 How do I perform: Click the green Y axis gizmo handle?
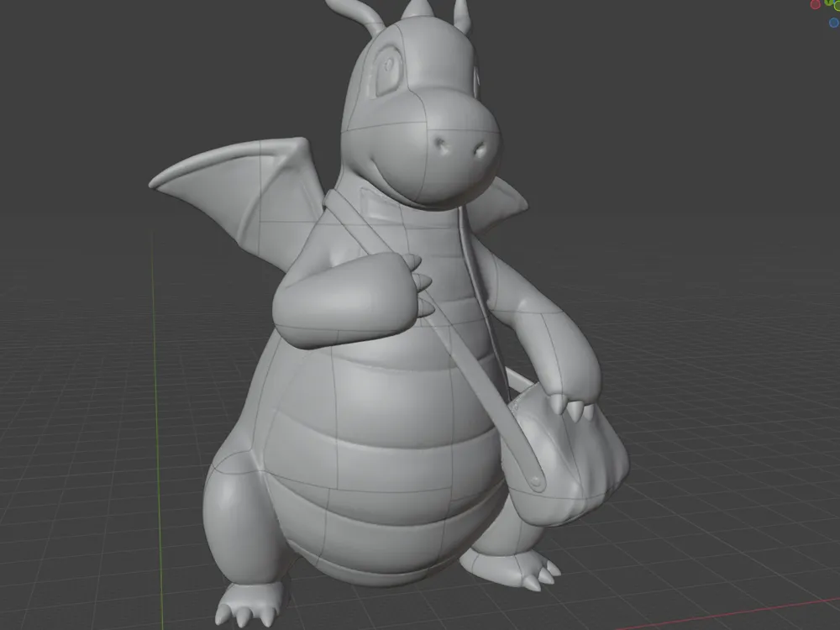click(x=828, y=2)
